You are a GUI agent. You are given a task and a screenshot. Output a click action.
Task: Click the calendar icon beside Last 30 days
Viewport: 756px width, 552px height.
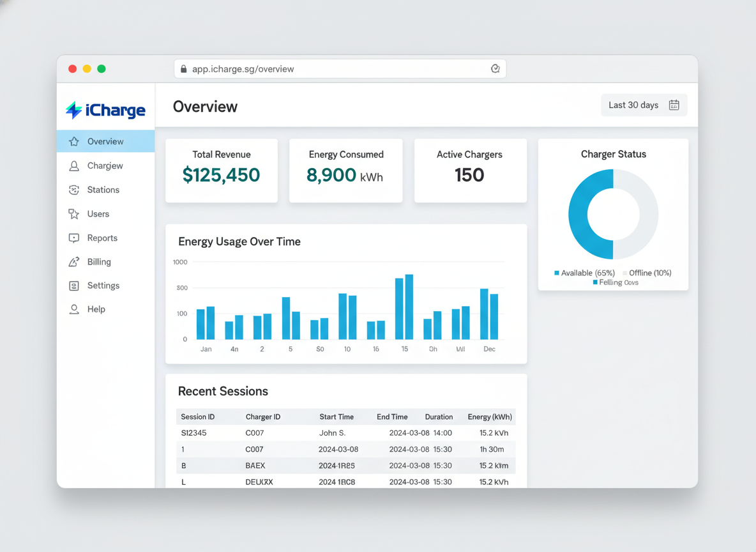click(x=674, y=105)
